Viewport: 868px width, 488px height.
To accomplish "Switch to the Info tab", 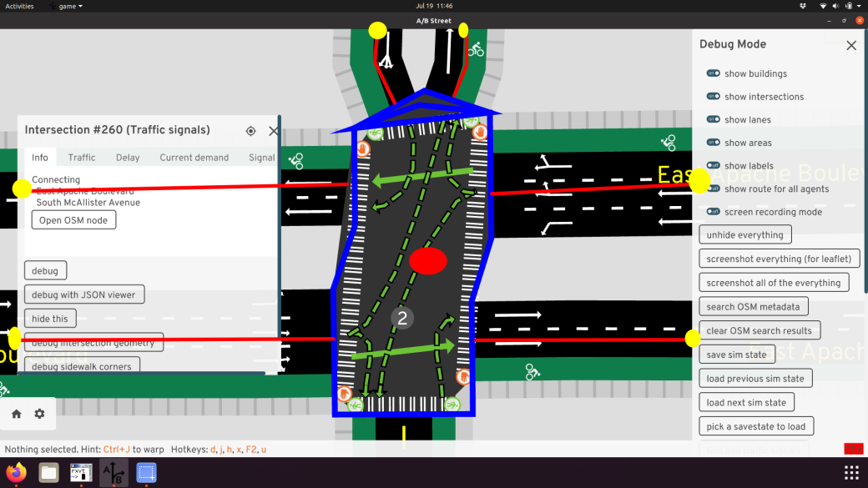I will tap(40, 158).
